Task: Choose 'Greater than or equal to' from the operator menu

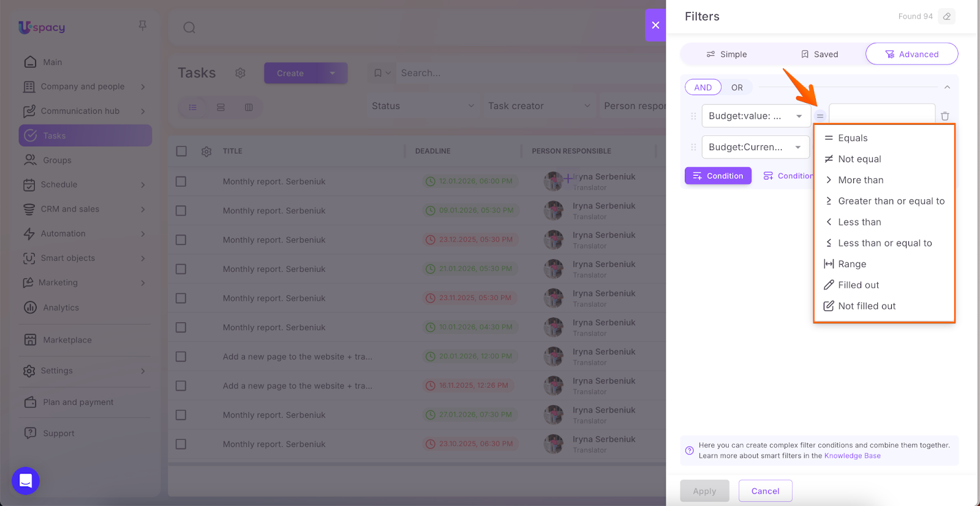Action: 891,201
